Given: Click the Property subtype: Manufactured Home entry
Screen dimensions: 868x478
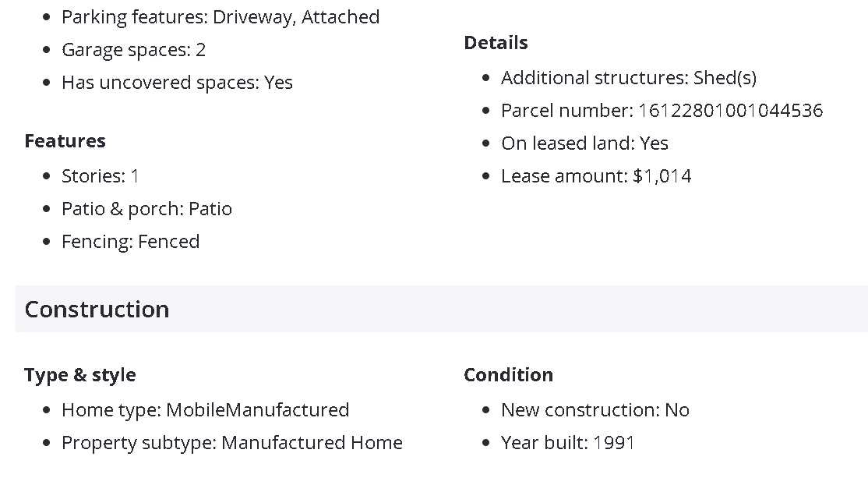Looking at the screenshot, I should [x=232, y=443].
